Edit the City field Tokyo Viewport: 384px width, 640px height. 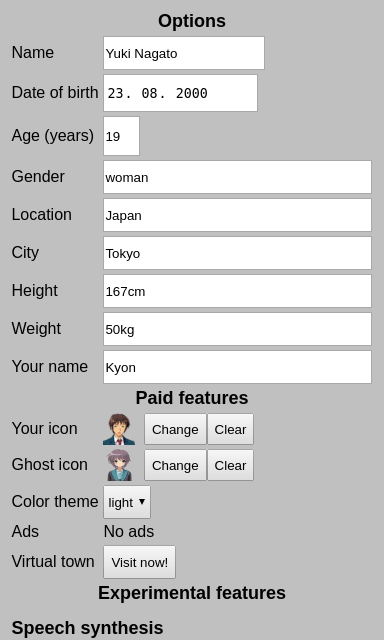click(237, 253)
